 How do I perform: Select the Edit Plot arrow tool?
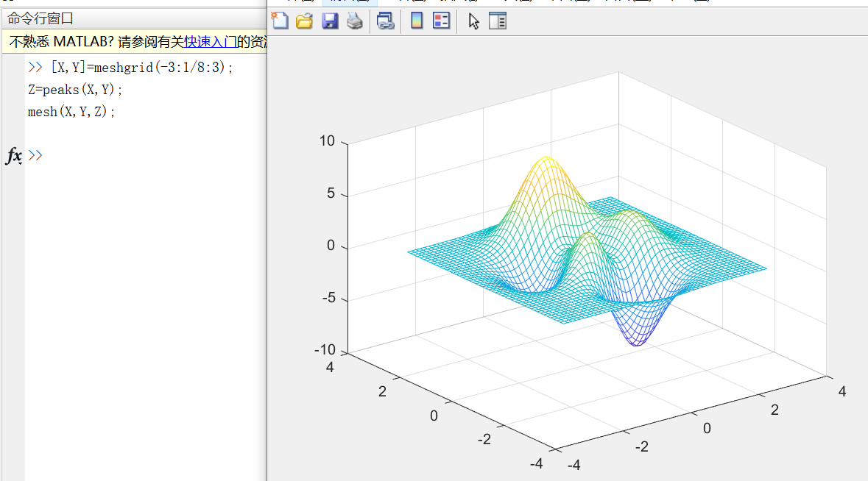pyautogui.click(x=473, y=21)
